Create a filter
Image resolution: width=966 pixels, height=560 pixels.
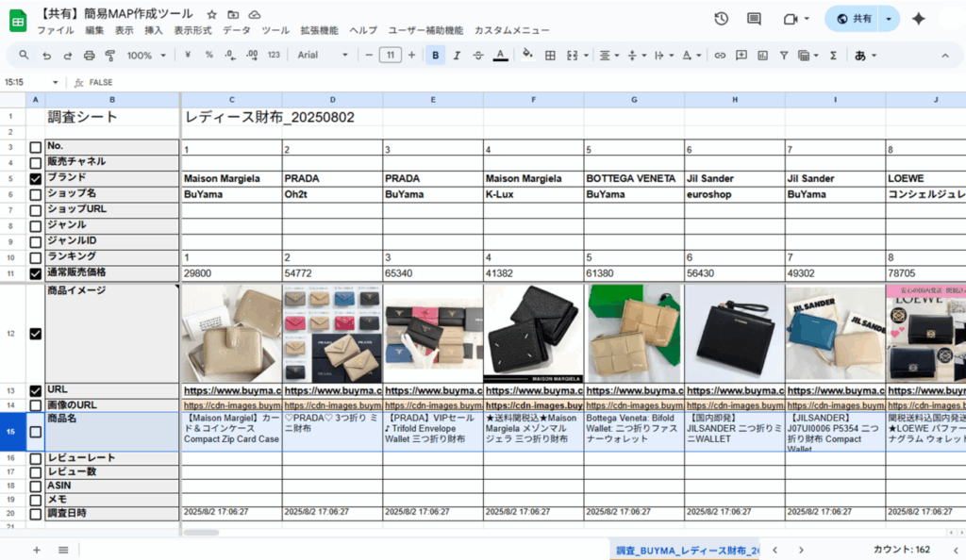pyautogui.click(x=784, y=56)
